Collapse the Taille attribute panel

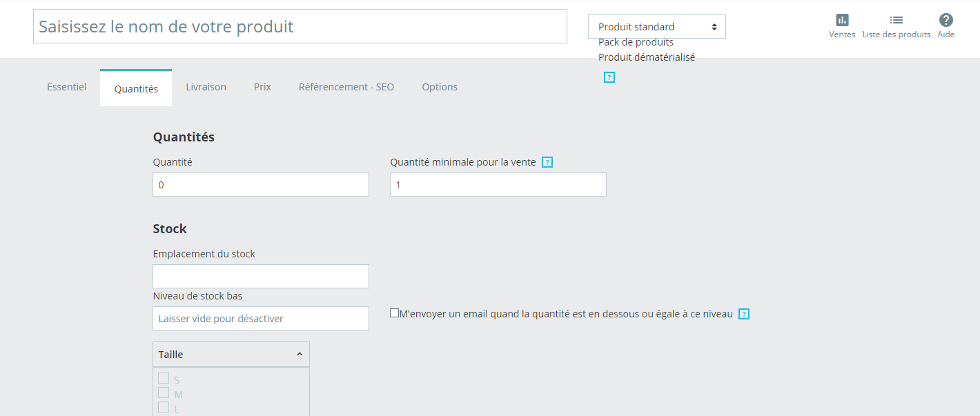click(300, 355)
